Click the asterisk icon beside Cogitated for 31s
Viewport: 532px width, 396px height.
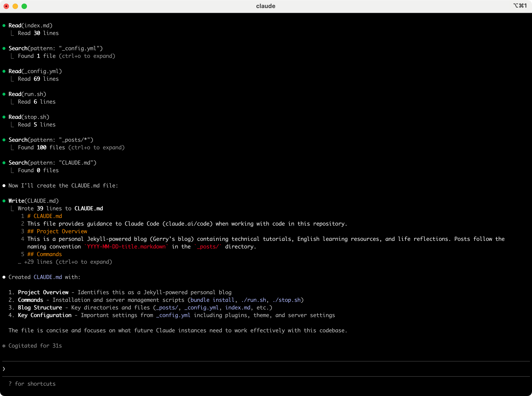click(x=4, y=346)
